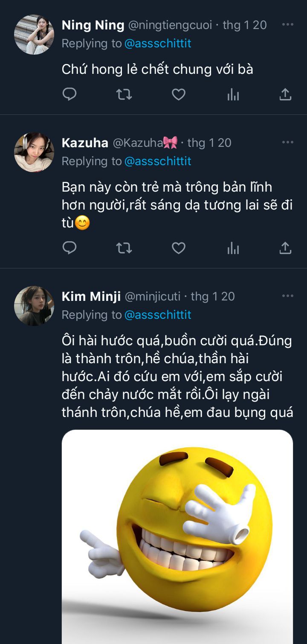Retweet Kazuha's reply
Viewport: 307px width, 644px height.
(124, 248)
